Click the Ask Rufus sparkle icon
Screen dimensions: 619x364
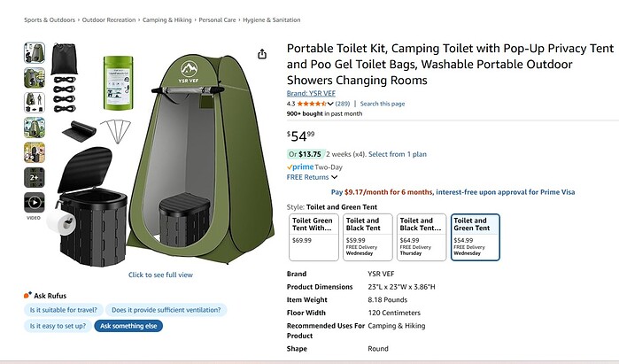pos(27,295)
